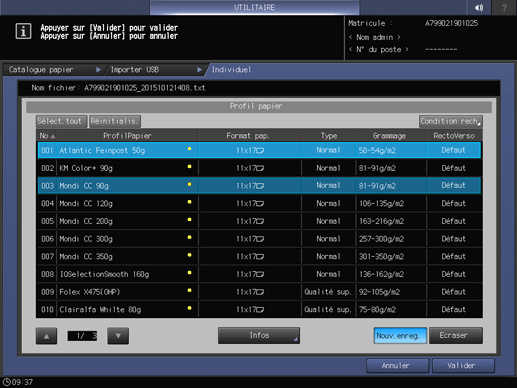Go to the previous page with the up arrow
This screenshot has height=388, width=517.
tap(46, 336)
